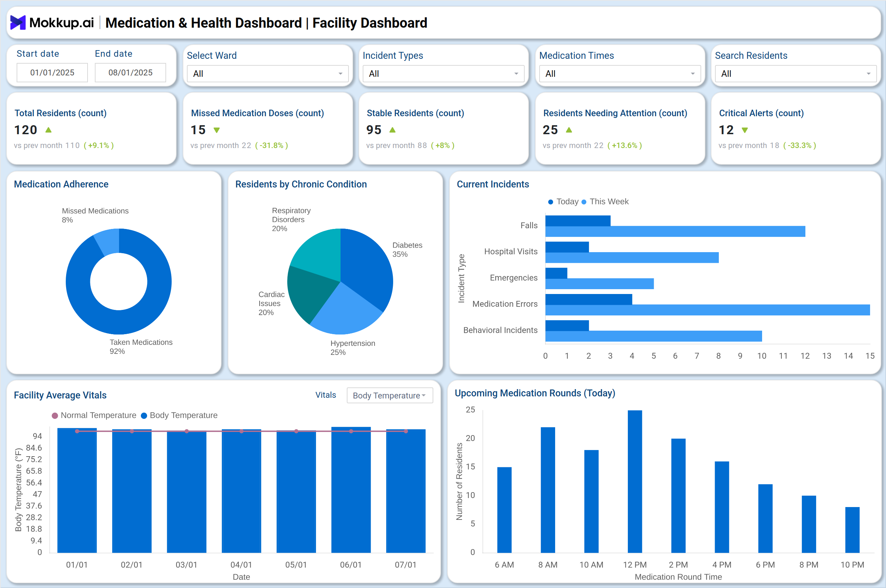Click the 8 PM medication round bar
886x588 pixels.
point(809,524)
